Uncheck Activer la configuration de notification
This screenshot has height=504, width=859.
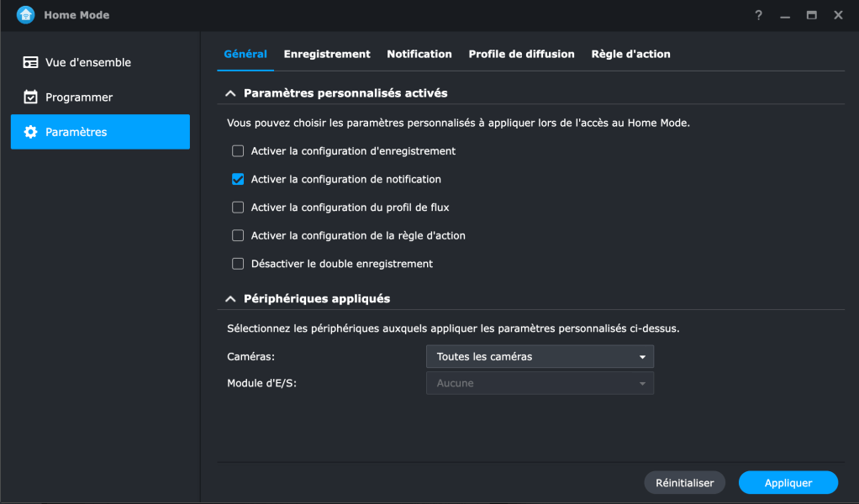click(238, 179)
